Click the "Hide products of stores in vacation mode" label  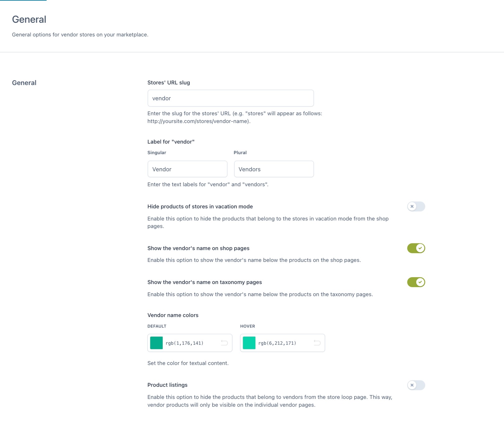click(x=200, y=206)
